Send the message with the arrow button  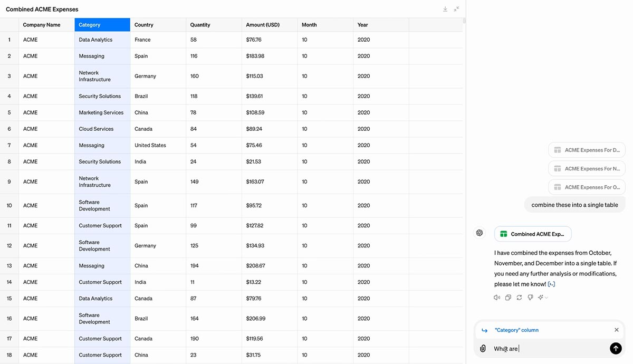click(x=615, y=348)
